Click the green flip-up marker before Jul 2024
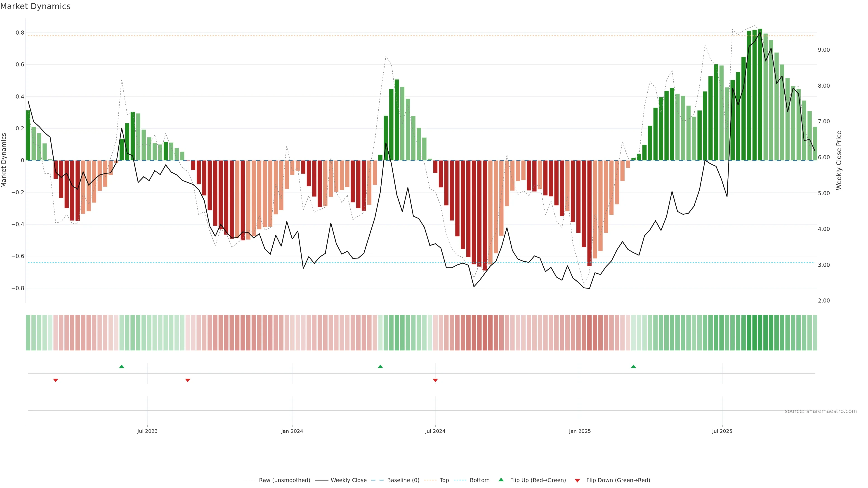 380,366
